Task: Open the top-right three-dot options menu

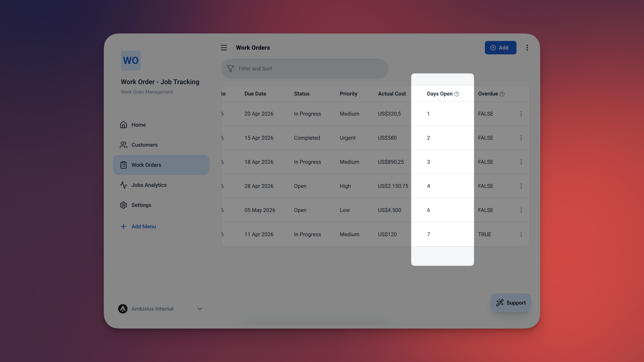Action: (527, 48)
